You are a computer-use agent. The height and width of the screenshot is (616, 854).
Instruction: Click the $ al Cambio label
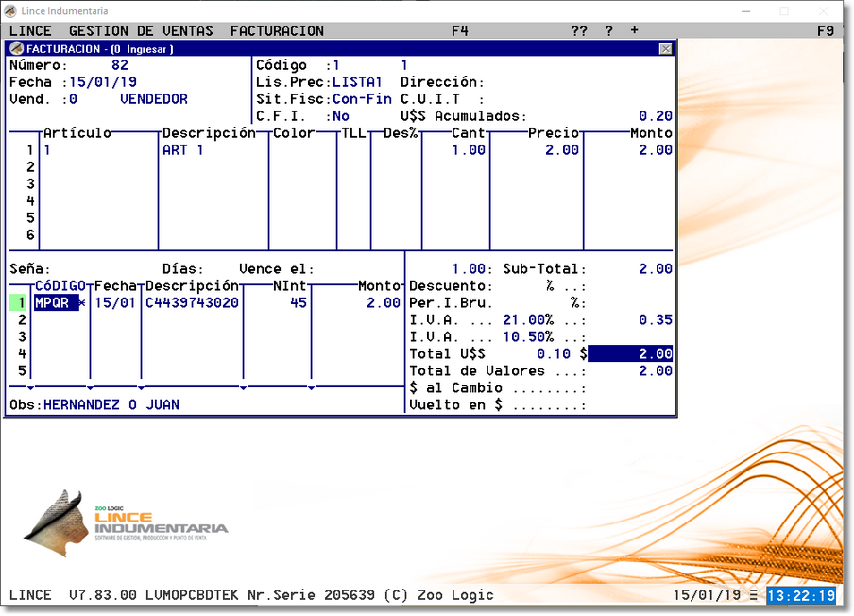[455, 388]
